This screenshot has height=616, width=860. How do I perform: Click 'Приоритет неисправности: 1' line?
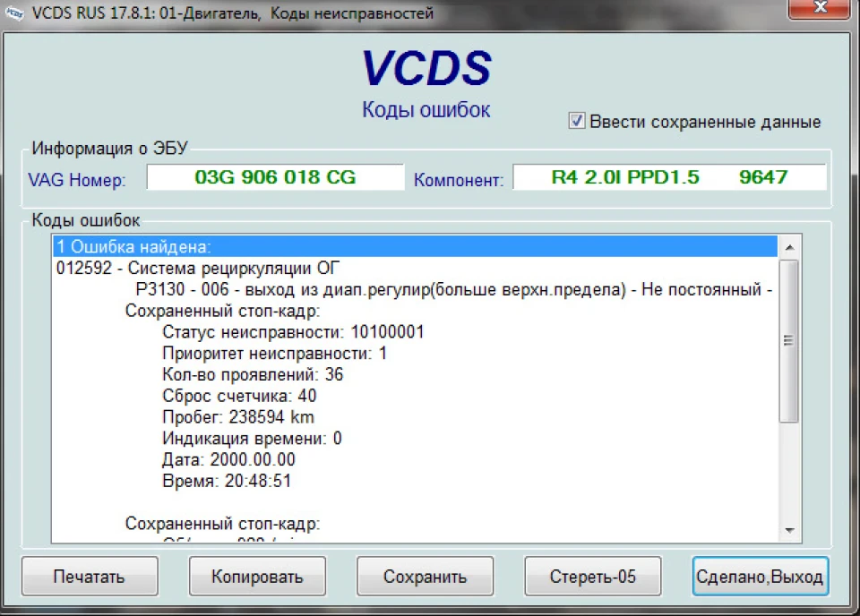click(274, 354)
